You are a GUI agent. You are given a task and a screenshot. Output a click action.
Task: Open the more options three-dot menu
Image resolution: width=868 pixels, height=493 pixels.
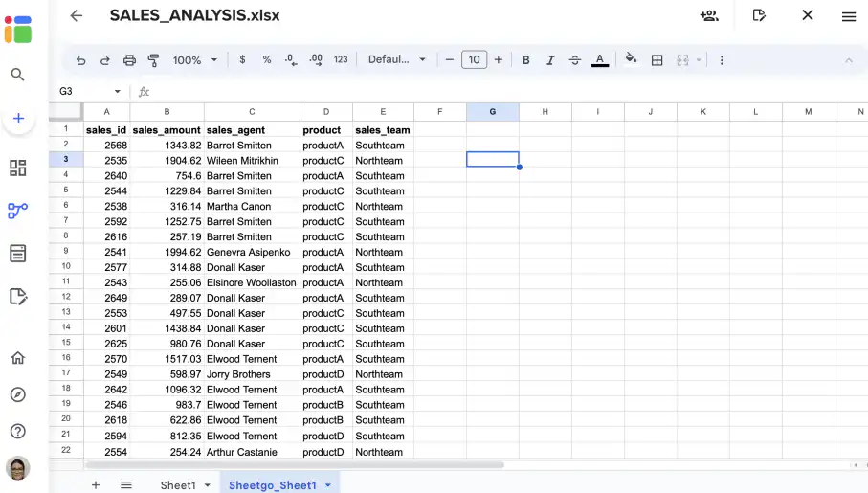click(722, 60)
